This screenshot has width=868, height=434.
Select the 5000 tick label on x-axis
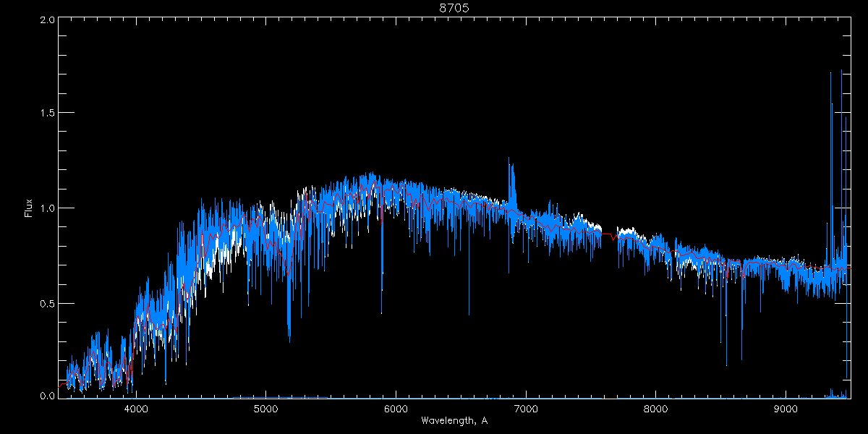coord(266,408)
